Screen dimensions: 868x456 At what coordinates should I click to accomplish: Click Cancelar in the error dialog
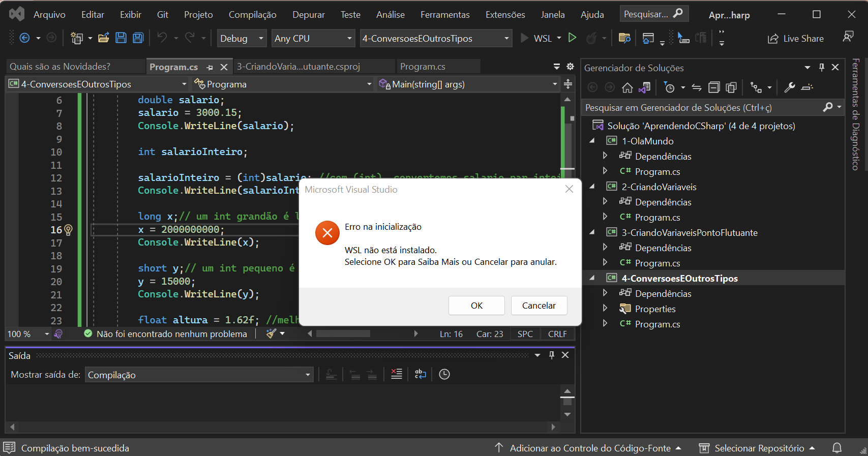coord(539,306)
